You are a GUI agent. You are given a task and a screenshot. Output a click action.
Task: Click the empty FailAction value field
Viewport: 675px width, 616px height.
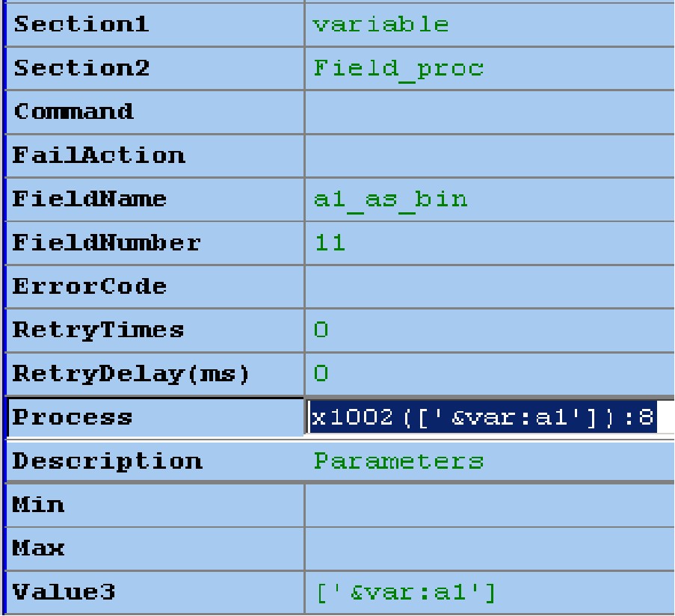pos(489,155)
